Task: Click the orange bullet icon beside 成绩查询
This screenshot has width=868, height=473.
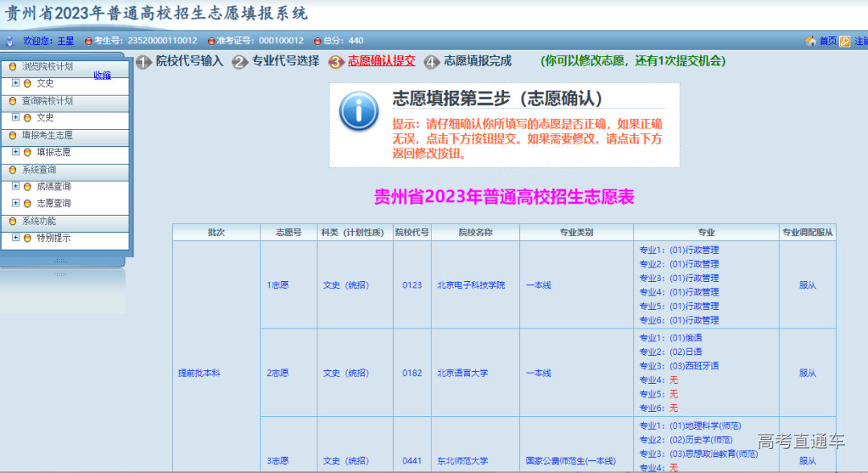Action: [27, 186]
